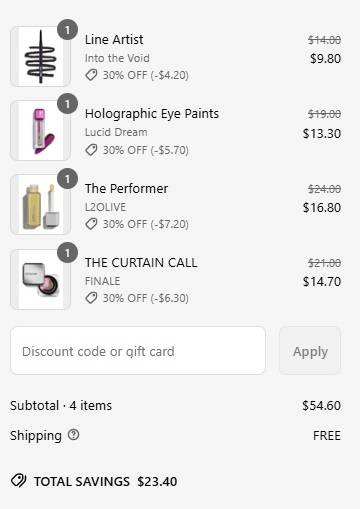Click the Apply discount button
Viewport: 360px width, 509px height.
(x=310, y=351)
